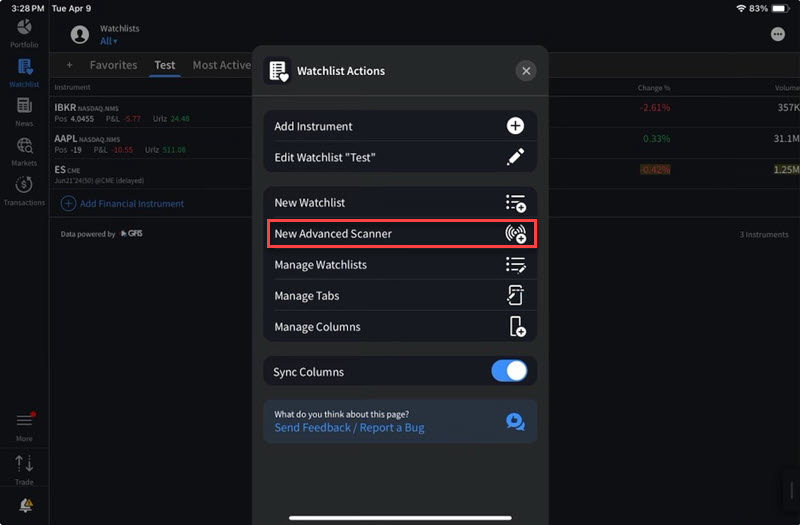Click the user profile avatar
This screenshot has width=800, height=525.
point(79,34)
